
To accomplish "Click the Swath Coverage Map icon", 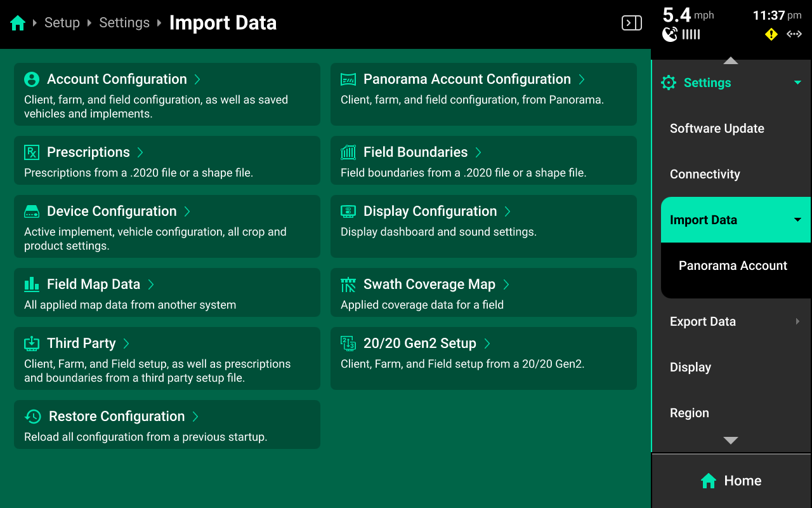I will [348, 284].
